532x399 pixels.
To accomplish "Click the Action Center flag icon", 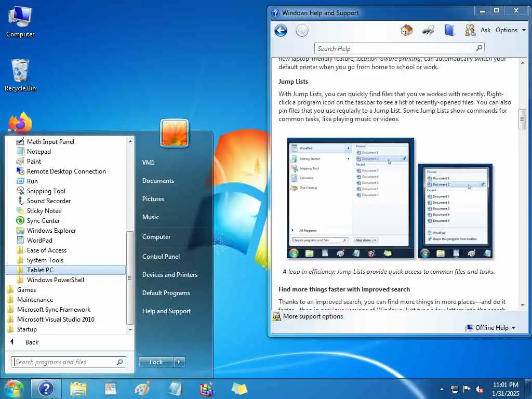I will 467,389.
